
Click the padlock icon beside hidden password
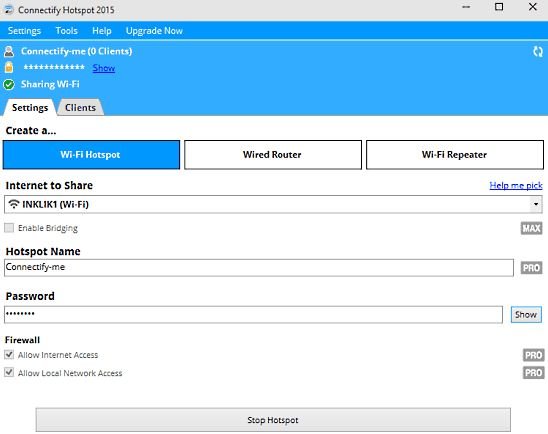point(9,67)
